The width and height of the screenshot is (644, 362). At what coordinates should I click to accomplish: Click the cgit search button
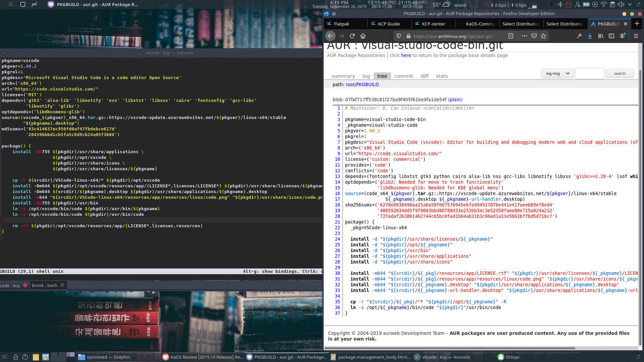coord(620,73)
